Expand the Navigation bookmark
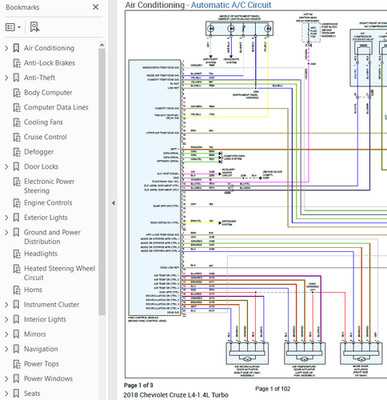This screenshot has height=400, width=387. (6, 349)
